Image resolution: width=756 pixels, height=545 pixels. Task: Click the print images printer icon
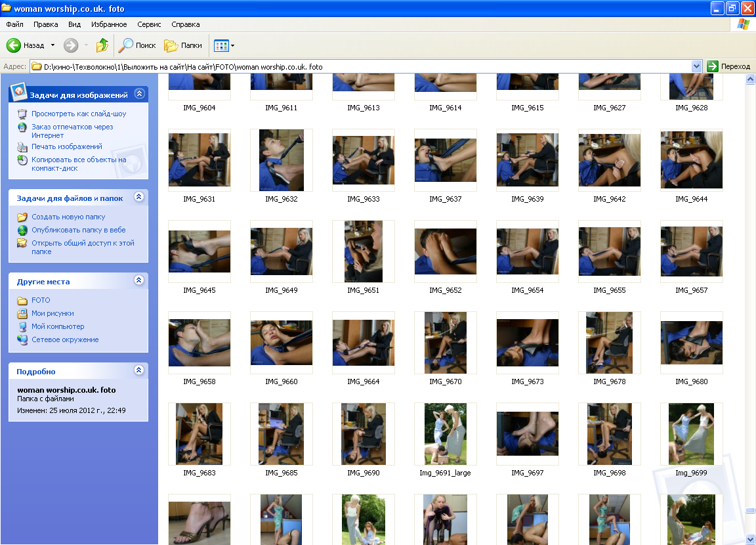(x=22, y=146)
